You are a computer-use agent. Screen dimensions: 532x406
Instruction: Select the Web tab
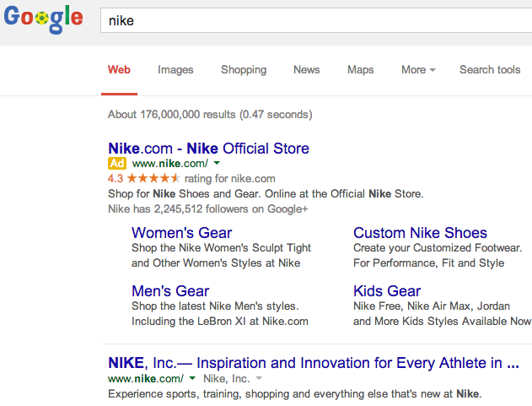click(119, 70)
